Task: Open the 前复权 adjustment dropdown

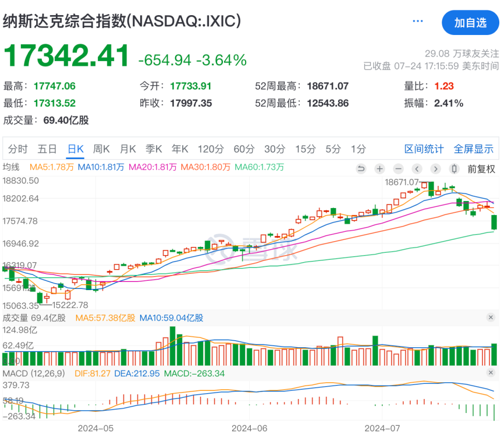Action: pyautogui.click(x=481, y=169)
